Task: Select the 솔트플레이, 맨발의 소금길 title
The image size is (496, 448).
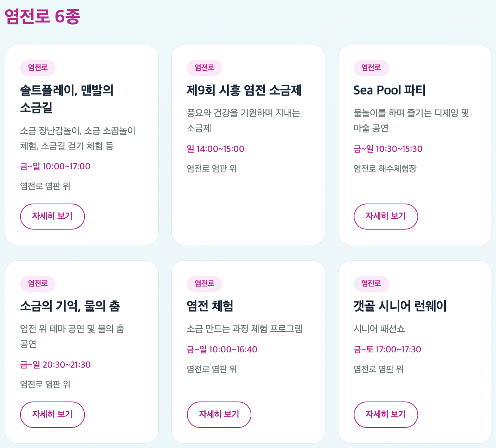Action: (x=67, y=99)
